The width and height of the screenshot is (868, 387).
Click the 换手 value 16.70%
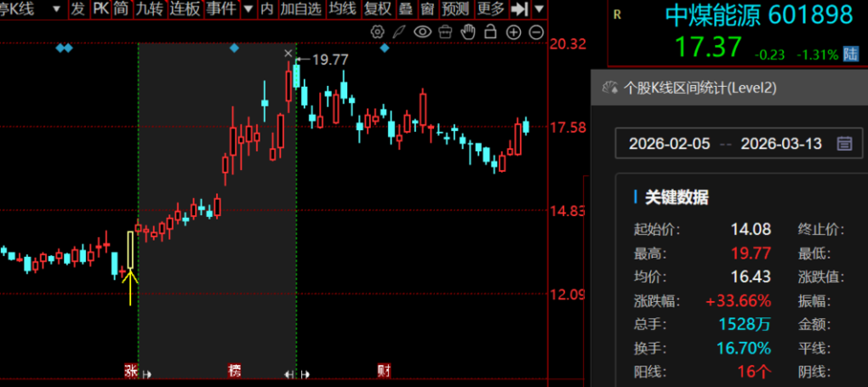click(x=744, y=348)
